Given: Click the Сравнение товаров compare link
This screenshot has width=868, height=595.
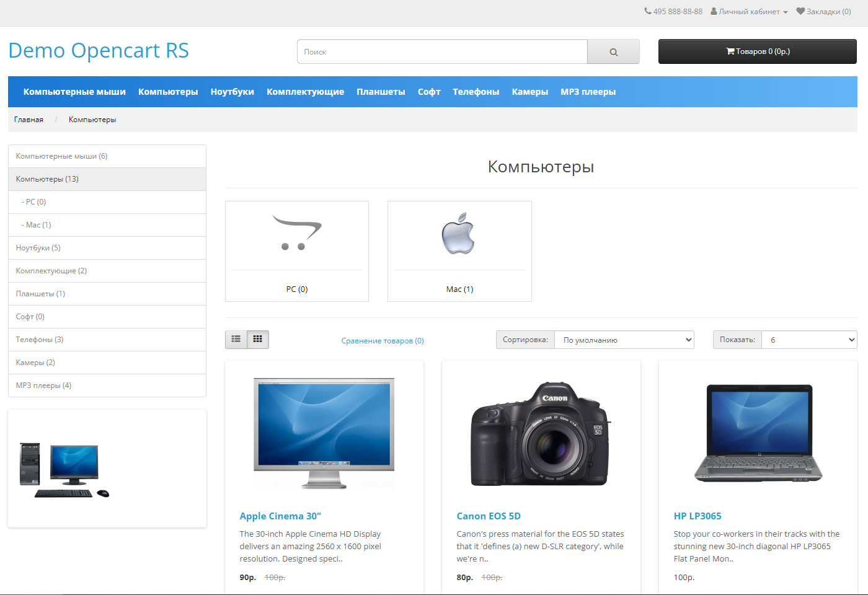Looking at the screenshot, I should point(383,340).
